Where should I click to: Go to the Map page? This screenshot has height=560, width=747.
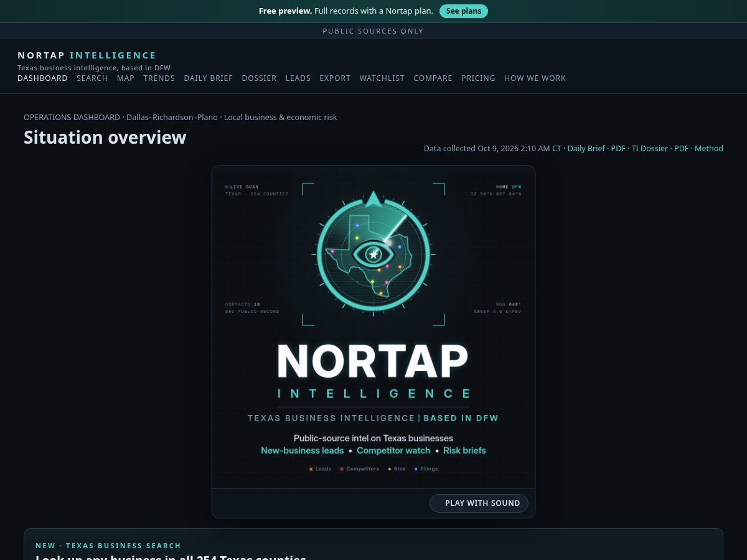click(x=126, y=78)
